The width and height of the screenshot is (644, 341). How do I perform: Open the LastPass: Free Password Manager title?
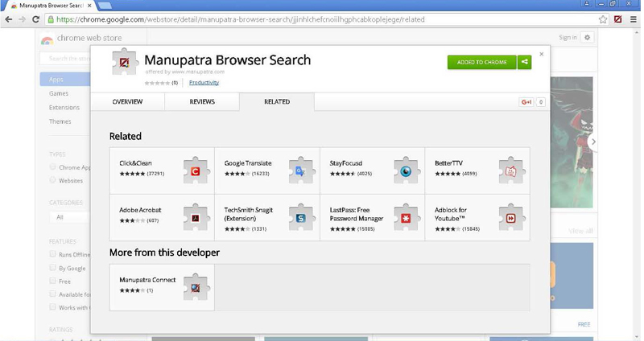(357, 214)
